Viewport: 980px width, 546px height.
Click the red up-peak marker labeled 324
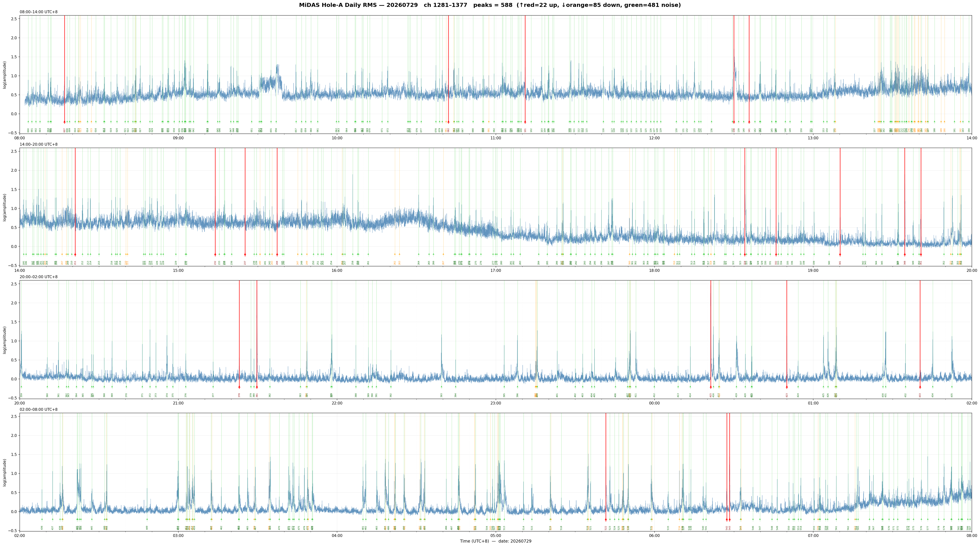point(745,254)
